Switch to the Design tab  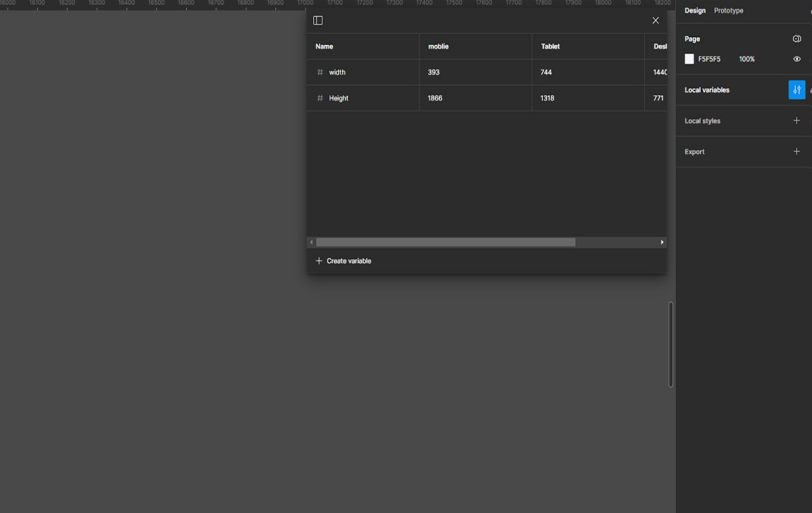point(695,11)
